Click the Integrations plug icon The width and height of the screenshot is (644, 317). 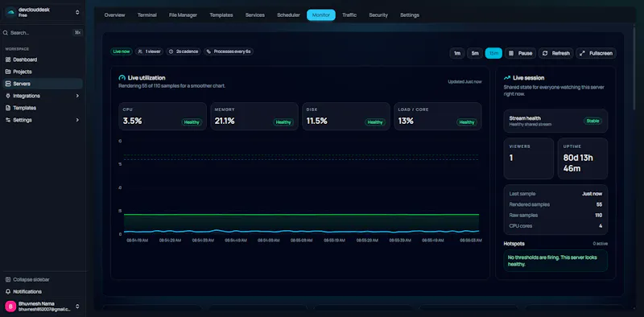pos(8,96)
